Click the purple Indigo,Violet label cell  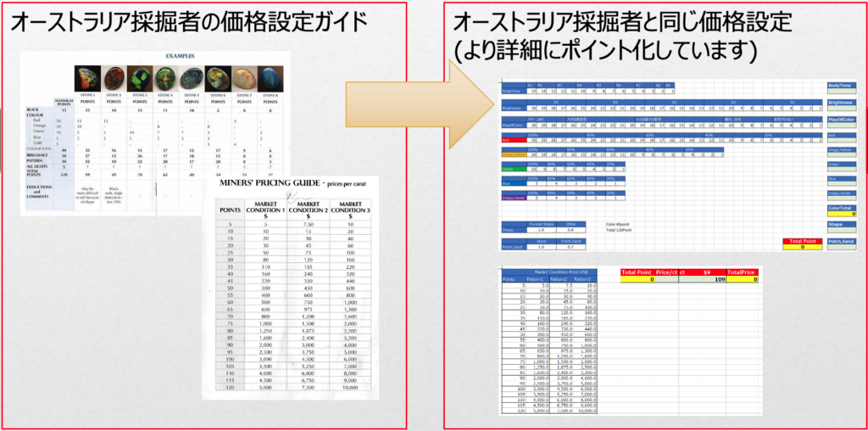coord(513,198)
